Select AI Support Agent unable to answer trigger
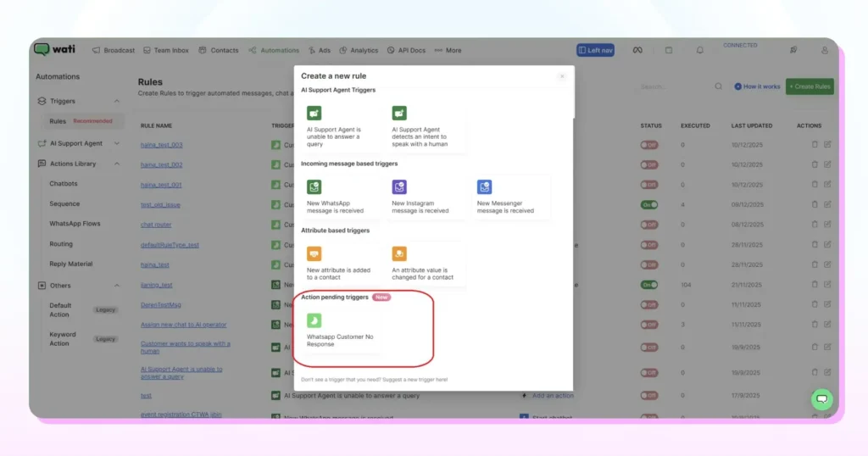Image resolution: width=868 pixels, height=456 pixels. 340,127
